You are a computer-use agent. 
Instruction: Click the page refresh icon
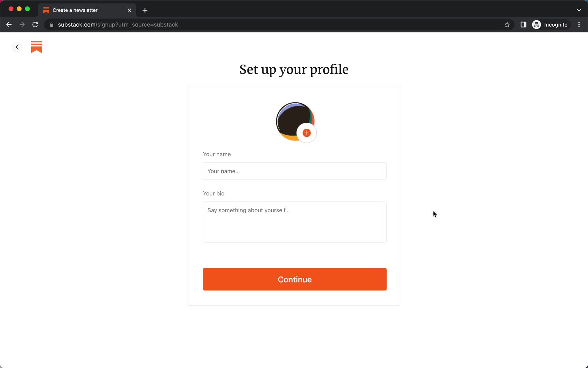(36, 25)
